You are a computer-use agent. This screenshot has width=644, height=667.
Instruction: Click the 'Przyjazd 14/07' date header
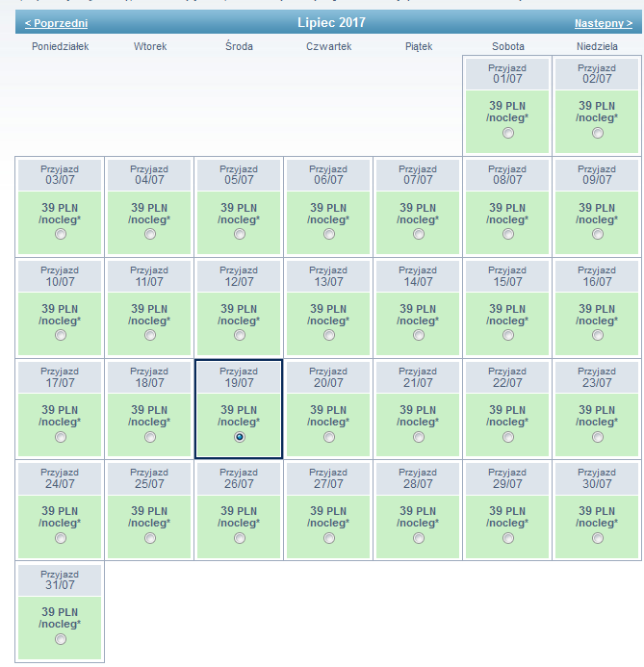[x=418, y=276]
